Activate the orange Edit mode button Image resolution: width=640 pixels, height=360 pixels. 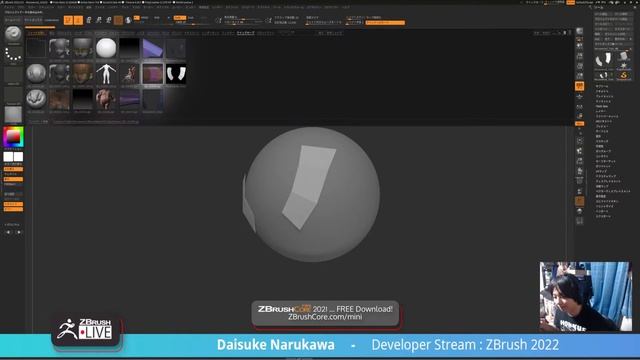(68, 20)
